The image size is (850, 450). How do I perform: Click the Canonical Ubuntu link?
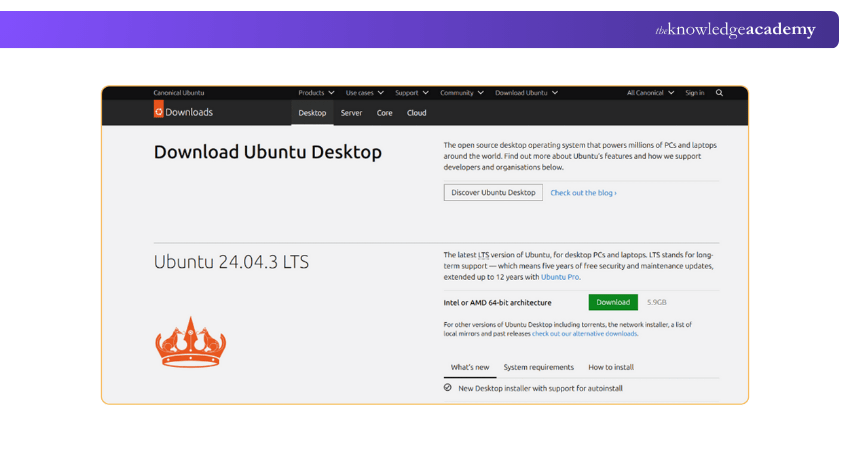click(x=179, y=93)
